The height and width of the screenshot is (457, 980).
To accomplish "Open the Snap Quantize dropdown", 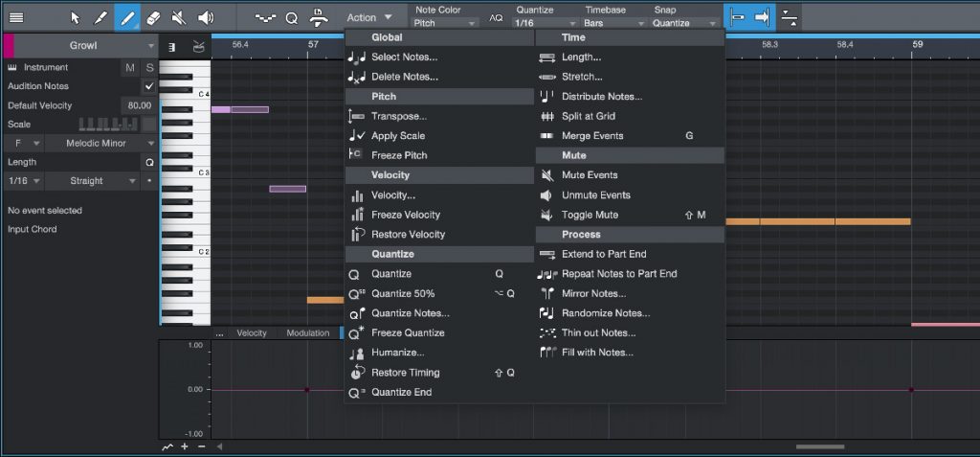I will (x=685, y=23).
